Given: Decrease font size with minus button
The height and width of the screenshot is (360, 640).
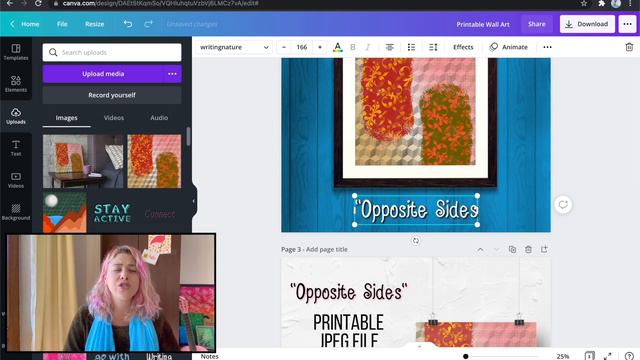Looking at the screenshot, I should click(x=284, y=47).
